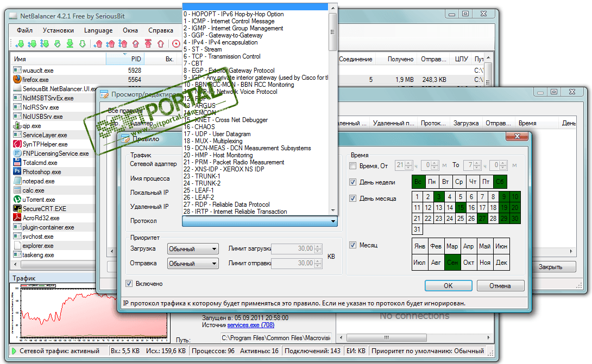Toggle day 15 in month-day grid
592x364 pixels.
[x=461, y=207]
